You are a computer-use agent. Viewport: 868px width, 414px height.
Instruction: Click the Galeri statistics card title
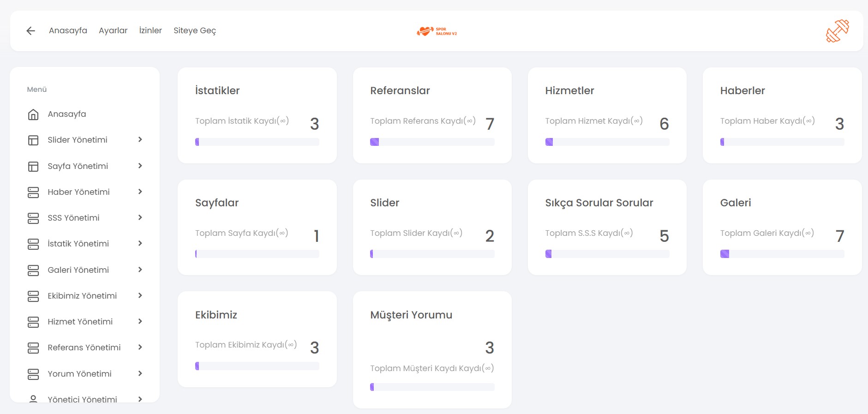[735, 203]
